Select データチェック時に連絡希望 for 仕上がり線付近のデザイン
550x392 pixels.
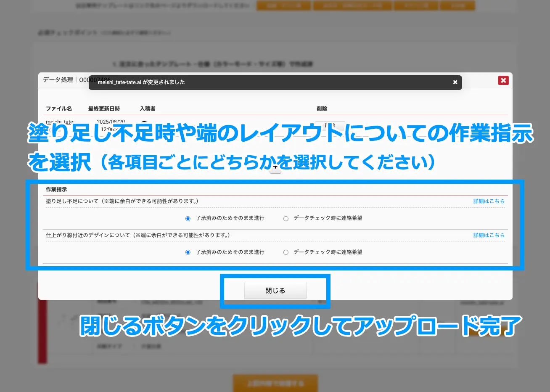[286, 252]
